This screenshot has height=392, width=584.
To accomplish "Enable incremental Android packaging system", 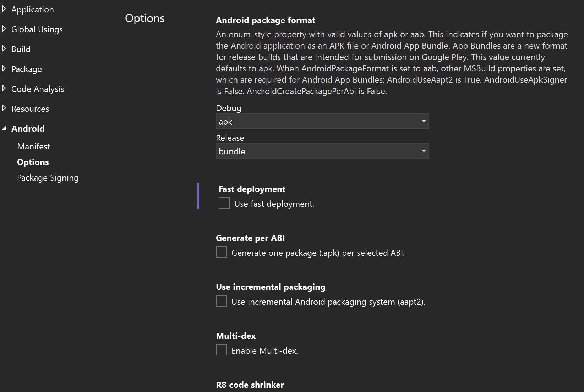I will pos(221,300).
